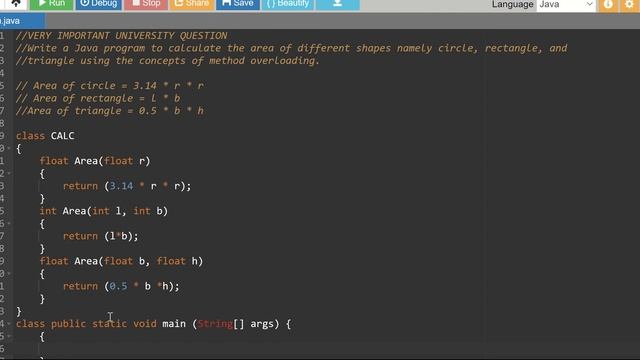Click the green Run button
This screenshot has width=640, height=360.
(51, 4)
